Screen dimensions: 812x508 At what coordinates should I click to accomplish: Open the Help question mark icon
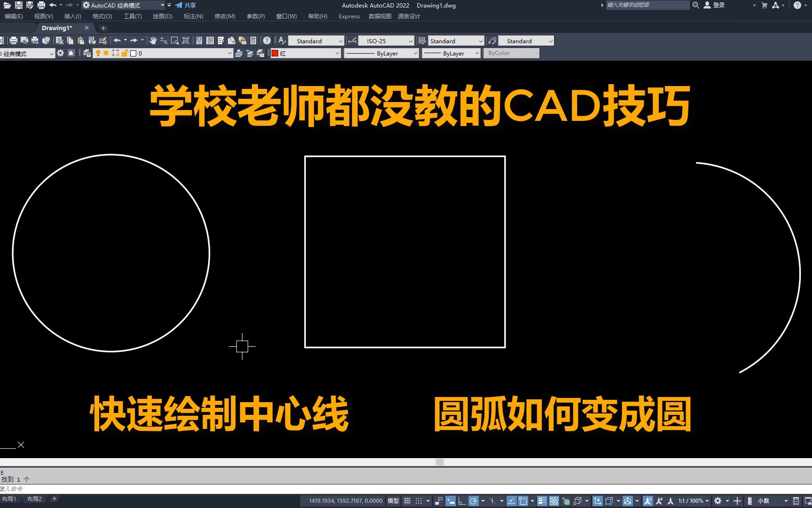[266, 40]
